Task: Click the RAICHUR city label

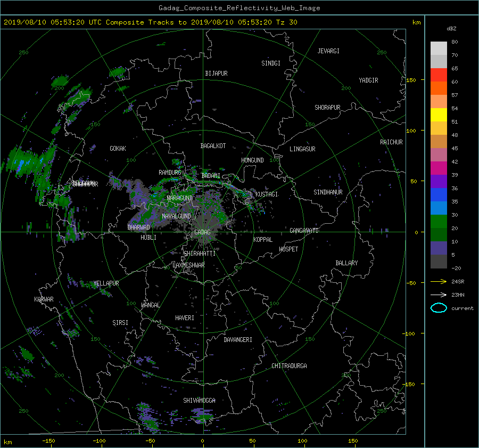Action: (391, 142)
